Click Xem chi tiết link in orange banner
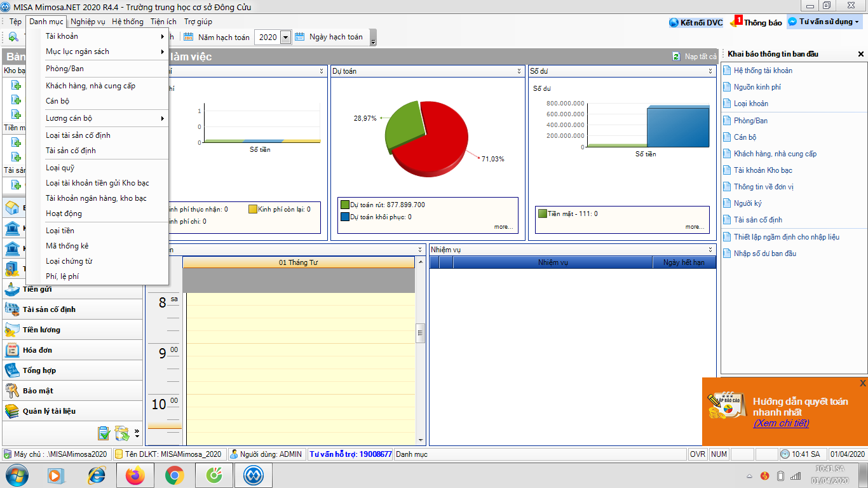868x488 pixels. tap(781, 423)
